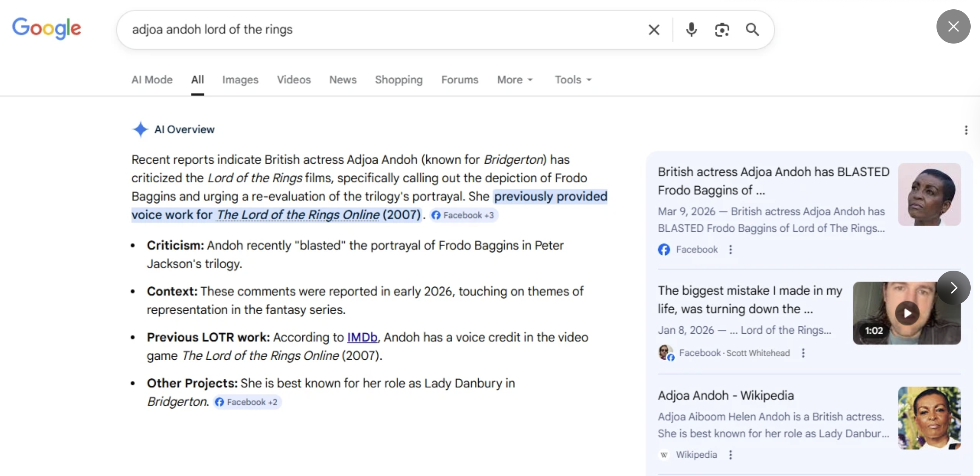Open the IMDb link
Screen dimensions: 980x476
(x=362, y=337)
